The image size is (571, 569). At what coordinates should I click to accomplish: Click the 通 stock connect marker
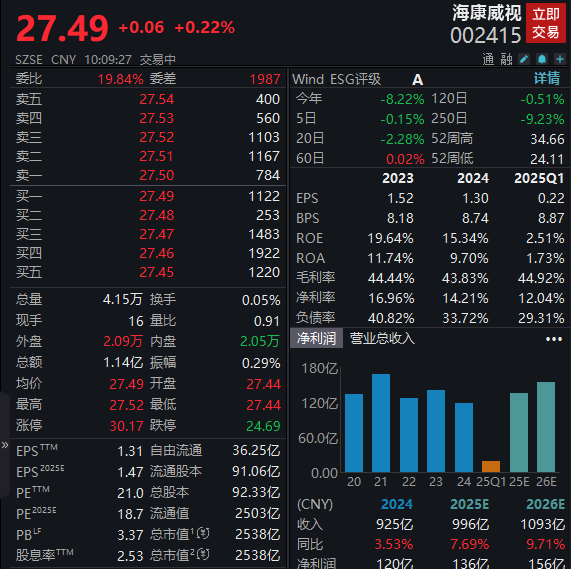pos(488,59)
